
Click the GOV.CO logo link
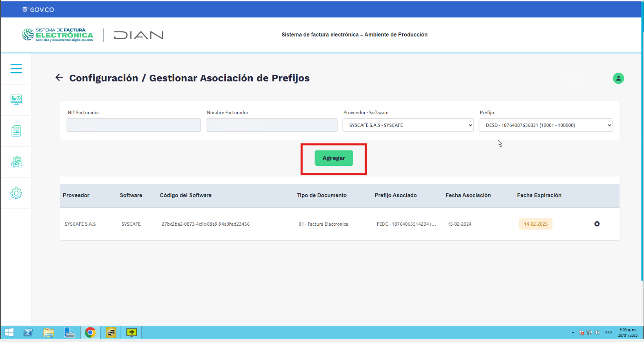[38, 9]
